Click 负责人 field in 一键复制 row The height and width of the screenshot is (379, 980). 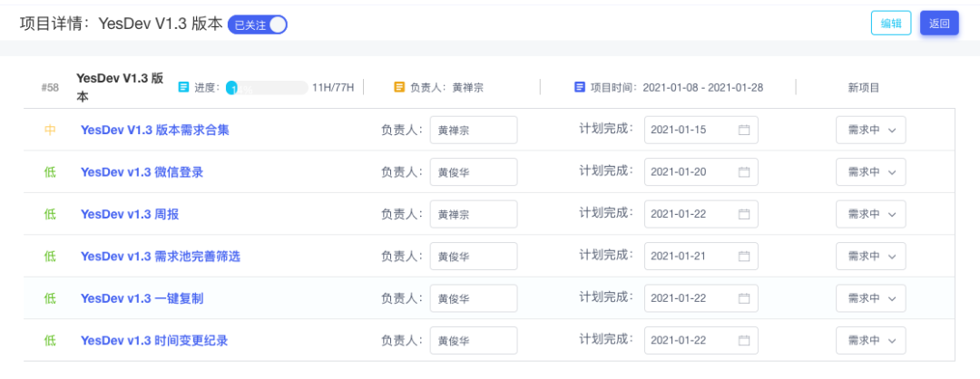pos(474,298)
